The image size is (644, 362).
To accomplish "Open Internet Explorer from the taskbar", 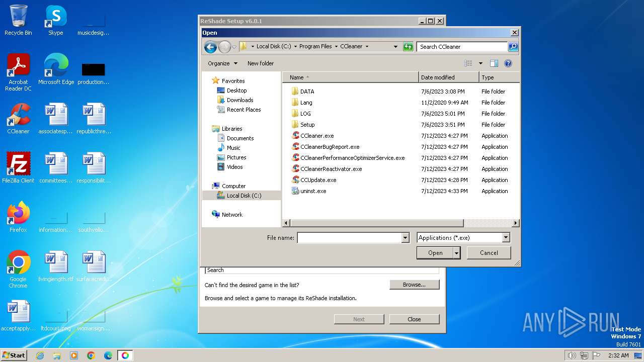I will click(40, 355).
